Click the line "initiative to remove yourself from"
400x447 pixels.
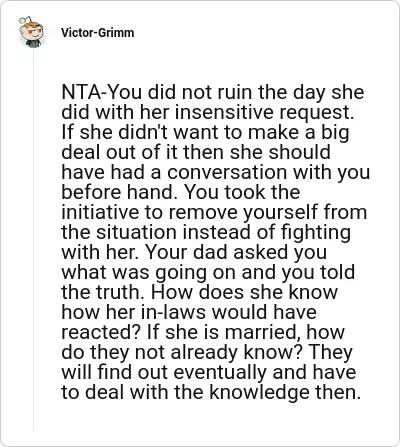coord(214,213)
